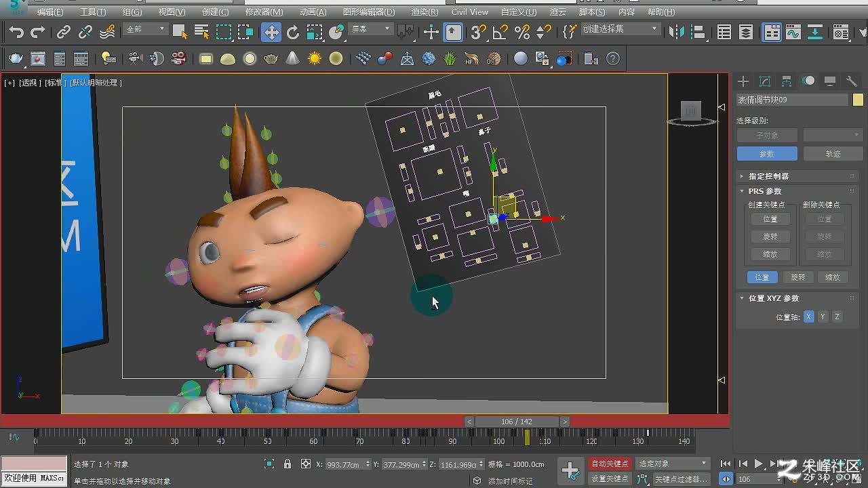Click 旋转 under 创建关键点
Image resolution: width=868 pixels, height=488 pixels.
point(770,237)
